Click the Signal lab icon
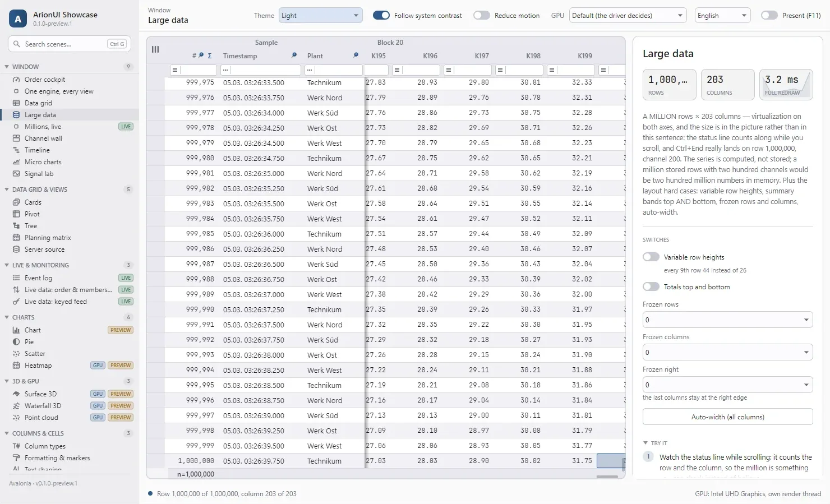This screenshot has width=830, height=504. point(16,174)
